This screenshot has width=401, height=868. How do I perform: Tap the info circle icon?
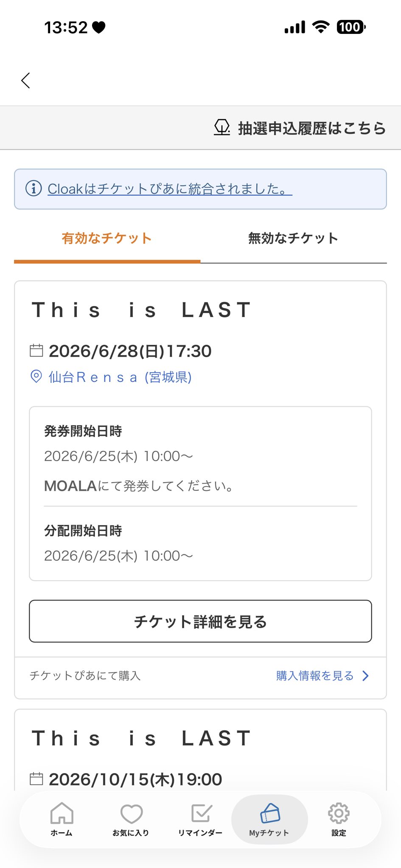click(x=34, y=188)
